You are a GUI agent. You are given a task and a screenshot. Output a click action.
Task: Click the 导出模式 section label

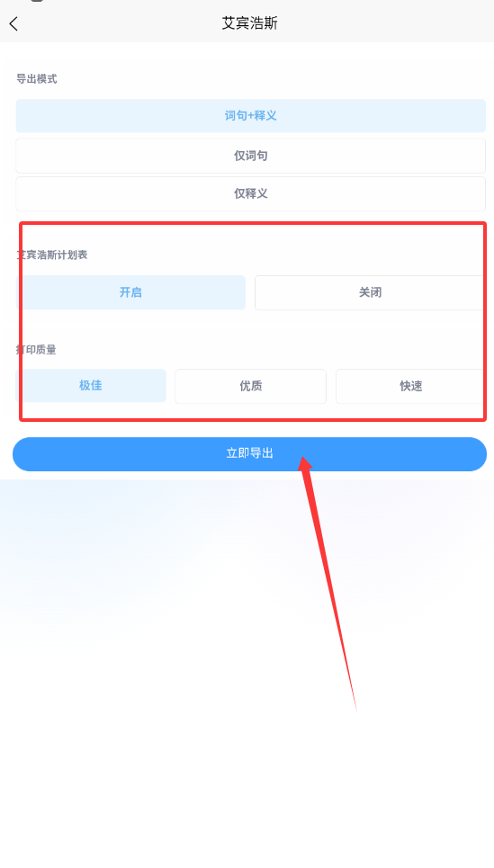coord(37,79)
